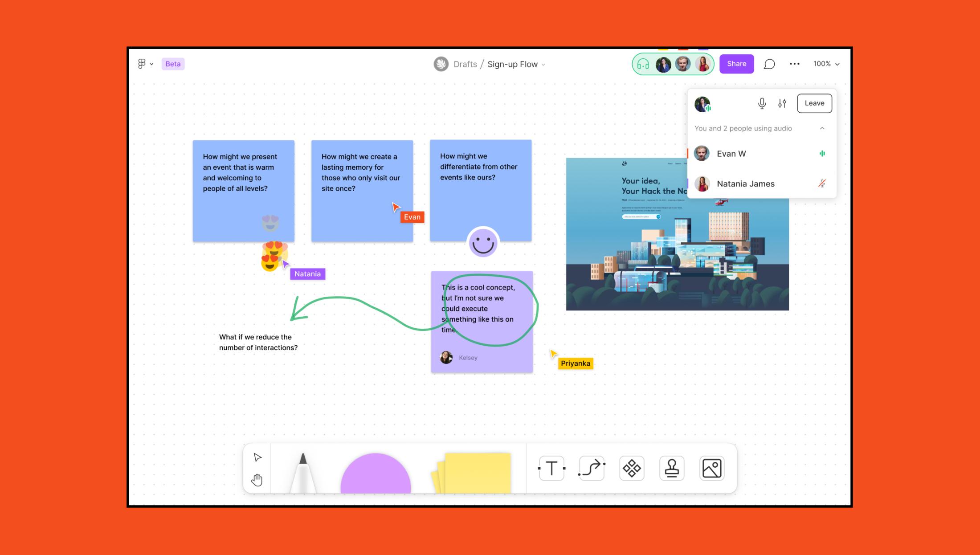Select the Stamp tool
The image size is (980, 555).
672,468
